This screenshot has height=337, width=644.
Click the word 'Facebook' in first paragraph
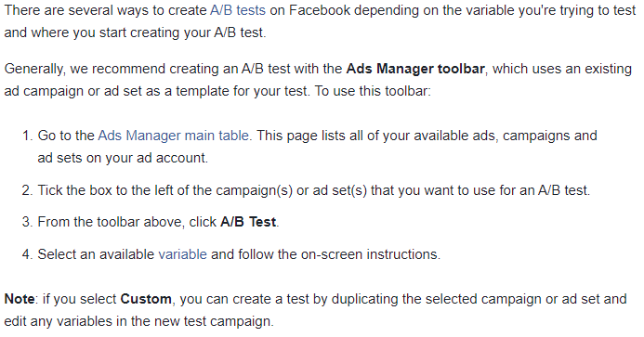320,10
